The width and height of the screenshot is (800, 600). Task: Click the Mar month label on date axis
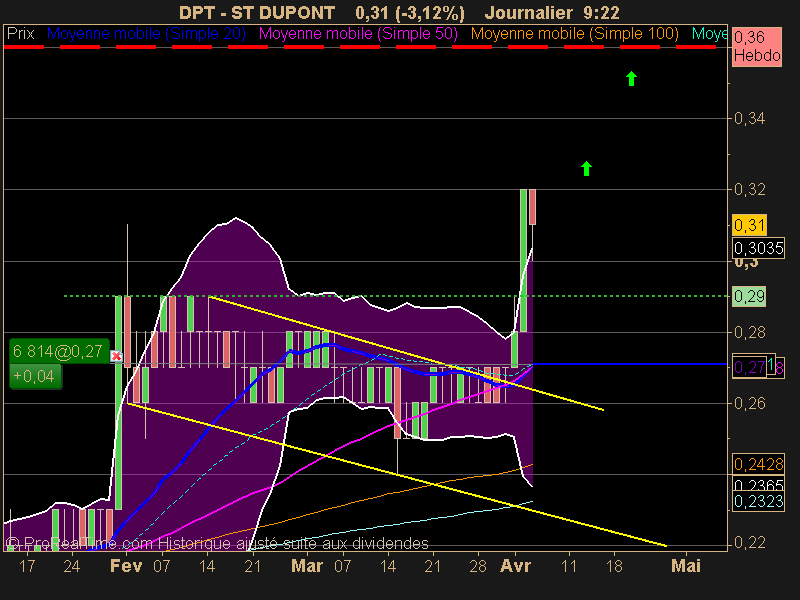tap(307, 566)
